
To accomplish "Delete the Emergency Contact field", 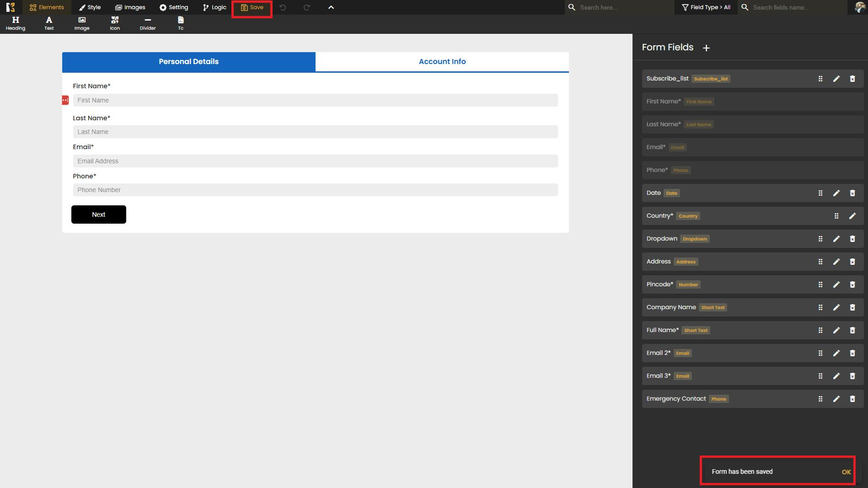I will pos(852,399).
